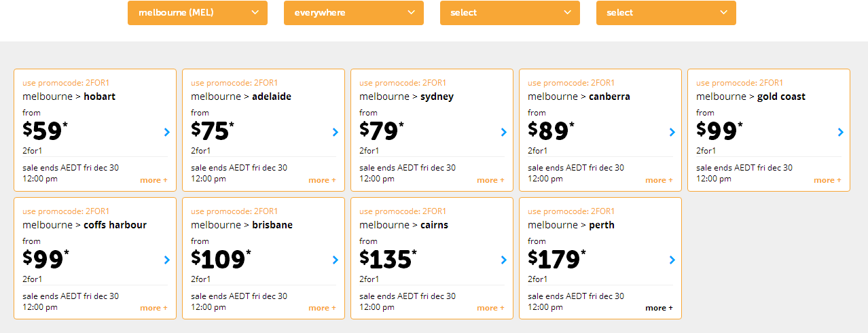868x333 pixels.
Task: Open the third dropdown labeled select
Action: (509, 12)
